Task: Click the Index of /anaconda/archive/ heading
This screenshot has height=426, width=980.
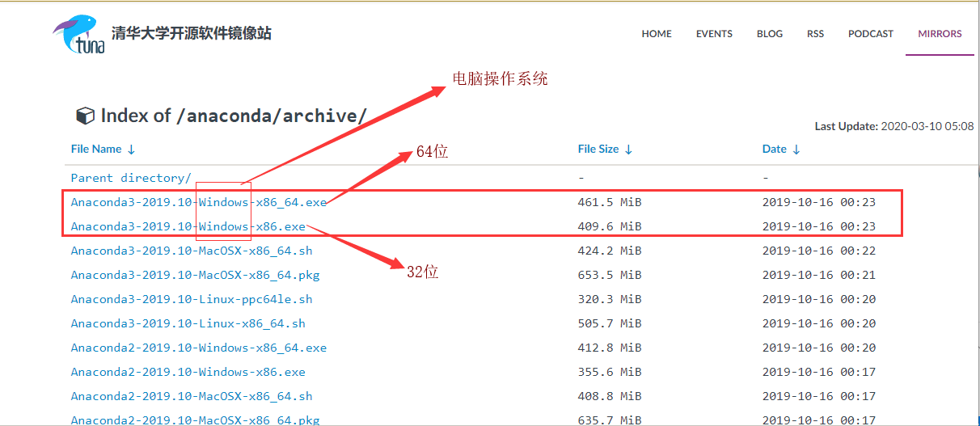Action: pos(233,116)
